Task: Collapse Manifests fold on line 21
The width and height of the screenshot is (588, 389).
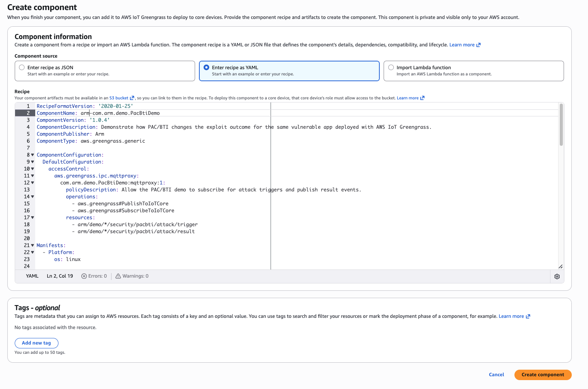Action: tap(33, 246)
